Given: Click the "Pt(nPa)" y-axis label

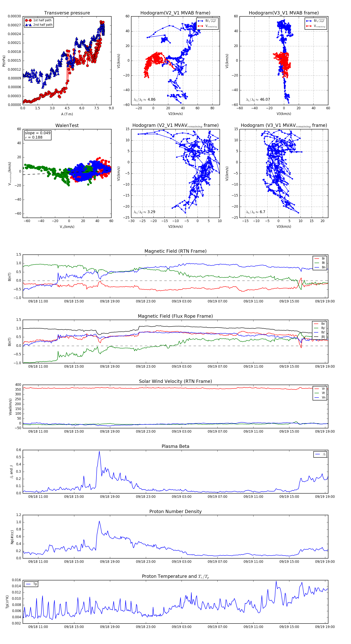Looking at the screenshot, I should point(4,61).
